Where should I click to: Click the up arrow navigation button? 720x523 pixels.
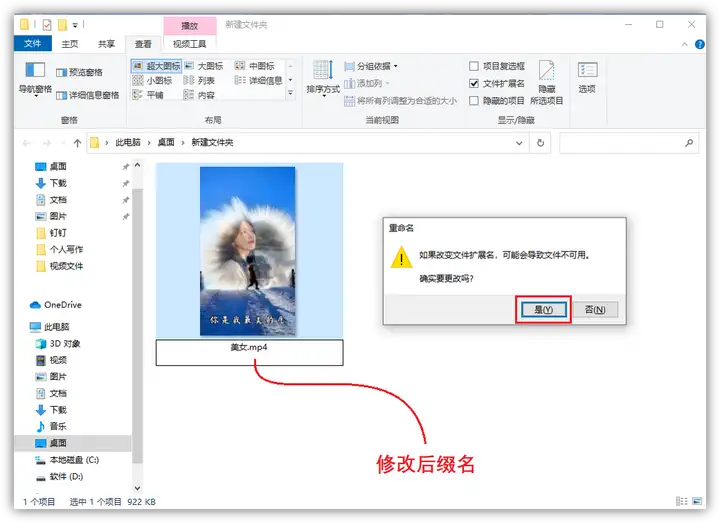(x=73, y=143)
